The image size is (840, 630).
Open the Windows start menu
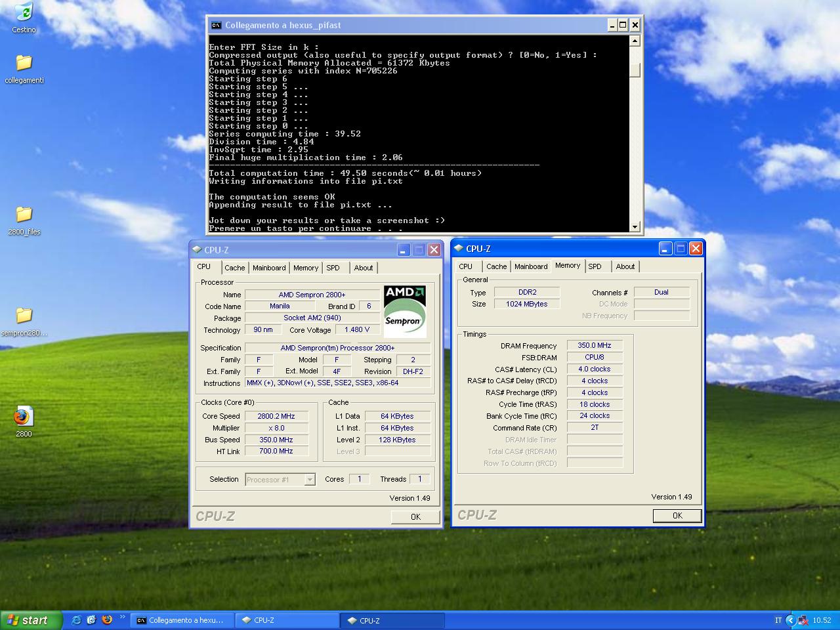pos(31,620)
